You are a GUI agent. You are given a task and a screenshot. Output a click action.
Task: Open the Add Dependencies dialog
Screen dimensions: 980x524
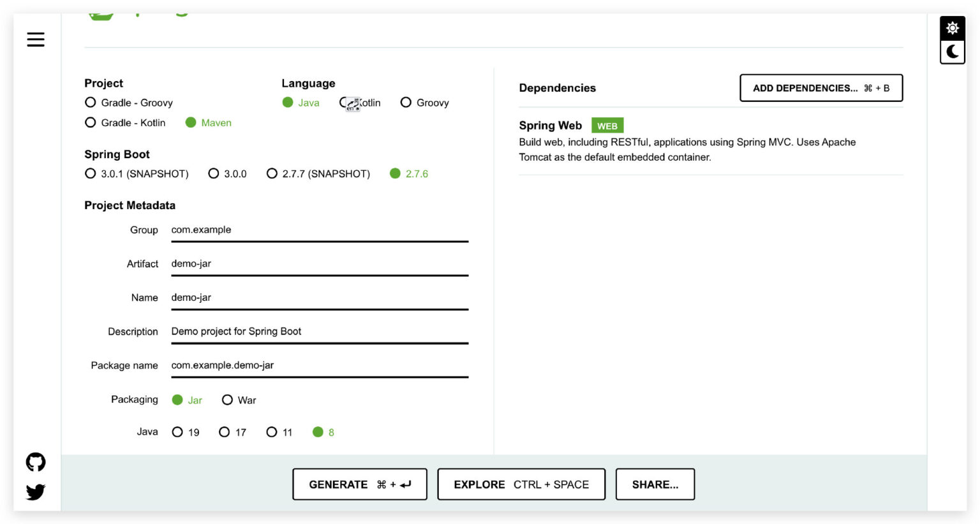(820, 87)
